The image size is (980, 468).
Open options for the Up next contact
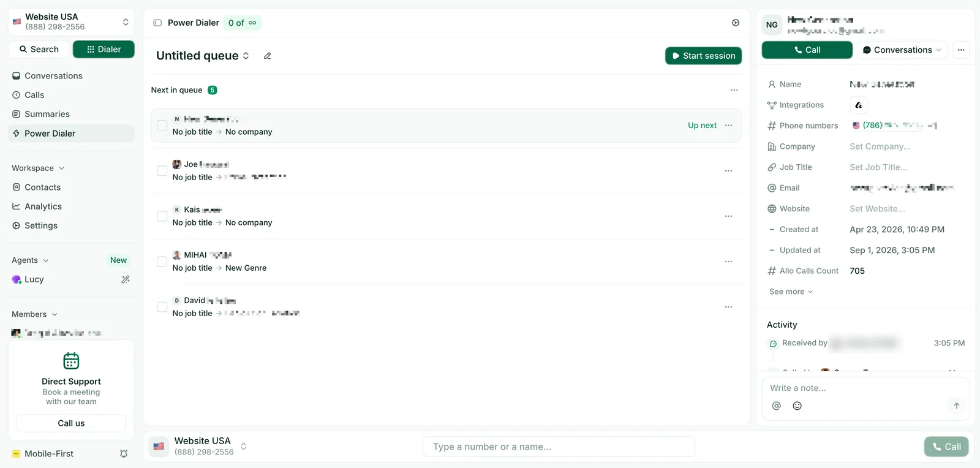[x=728, y=126]
